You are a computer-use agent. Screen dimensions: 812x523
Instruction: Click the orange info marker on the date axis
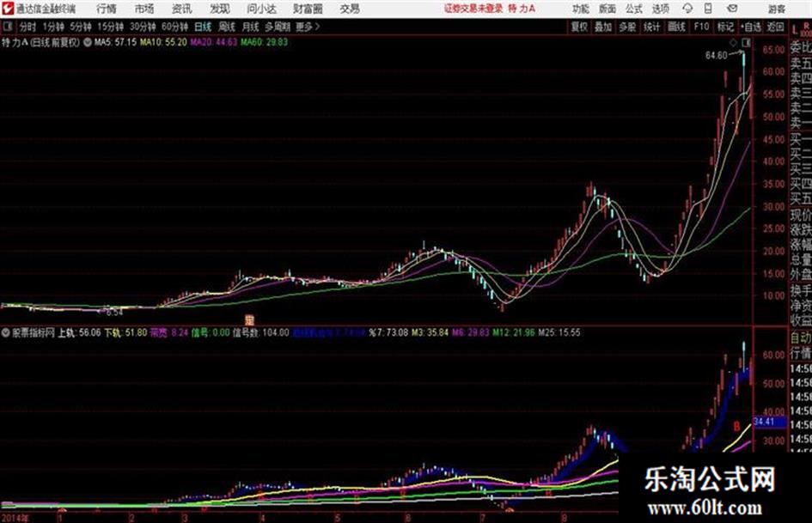(249, 320)
